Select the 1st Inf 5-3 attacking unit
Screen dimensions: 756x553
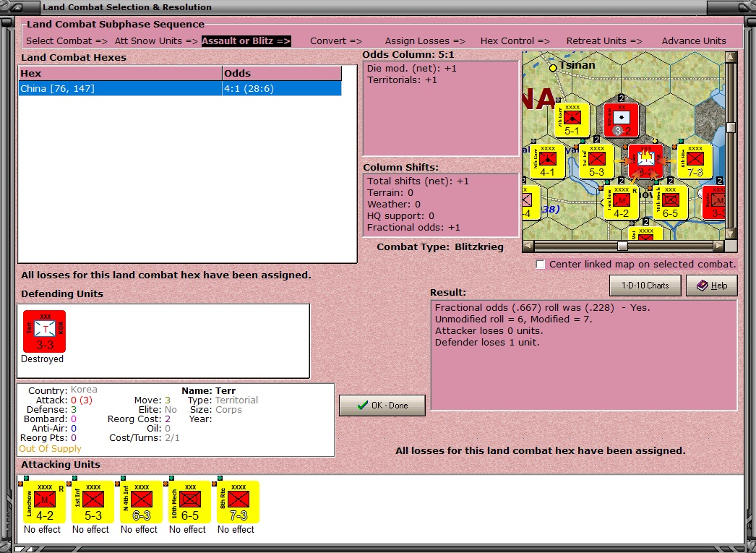(x=93, y=502)
